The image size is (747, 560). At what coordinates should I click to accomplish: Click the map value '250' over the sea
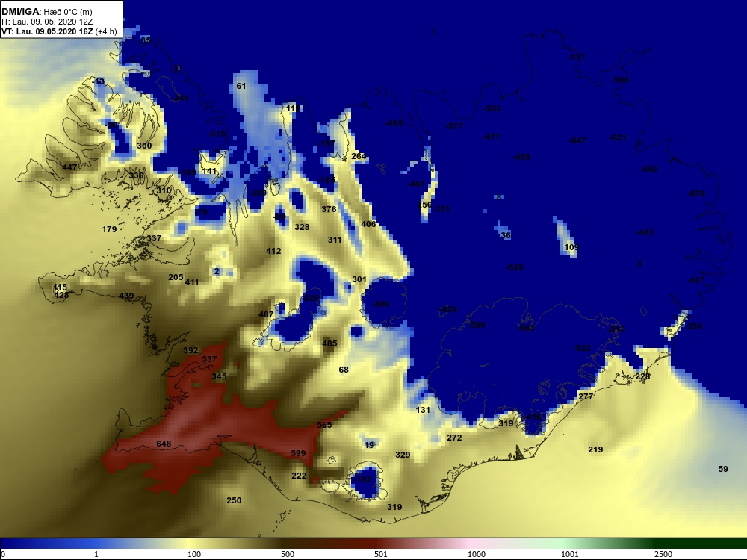click(x=234, y=500)
